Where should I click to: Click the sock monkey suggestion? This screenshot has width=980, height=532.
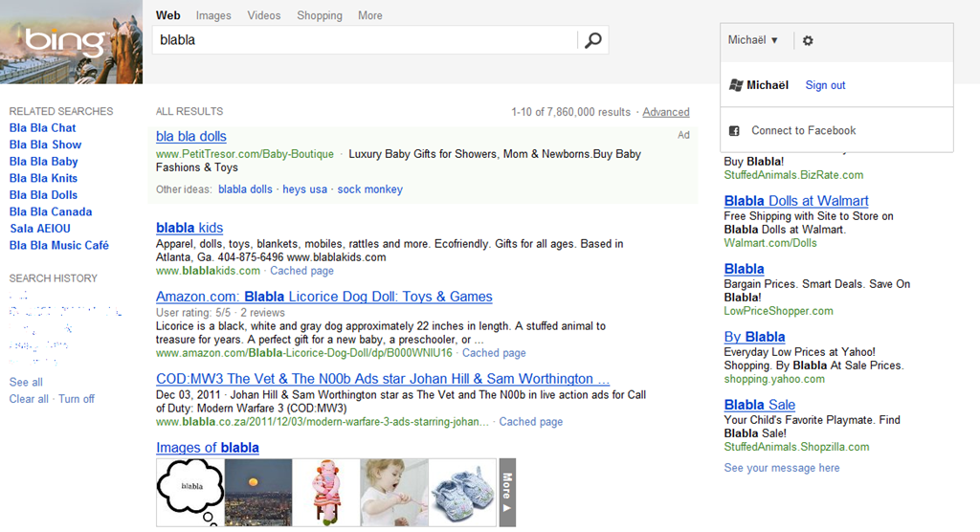coord(370,189)
